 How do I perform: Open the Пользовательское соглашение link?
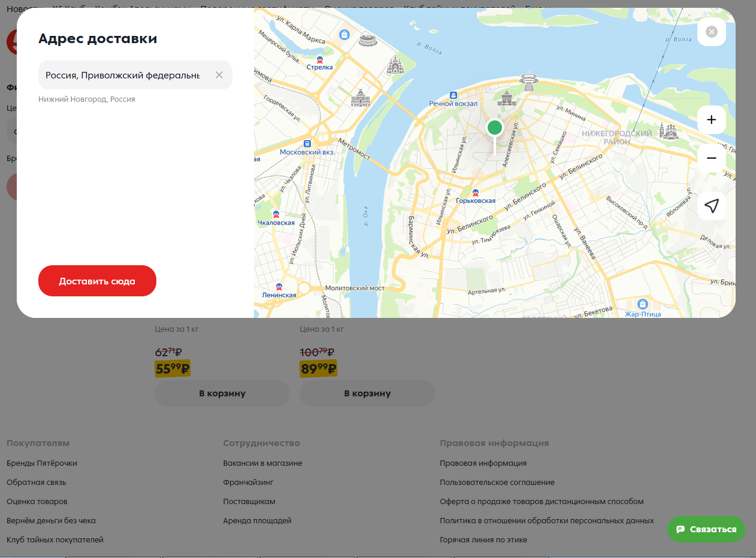(x=497, y=483)
